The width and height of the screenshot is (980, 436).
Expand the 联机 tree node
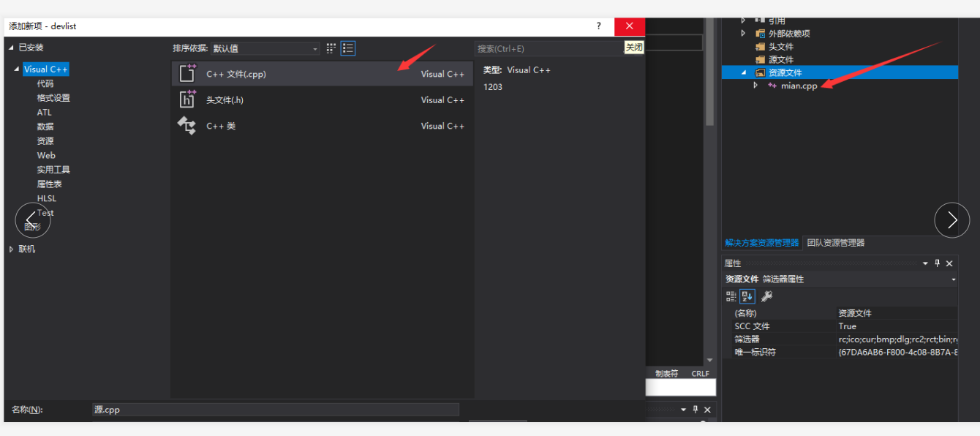12,249
